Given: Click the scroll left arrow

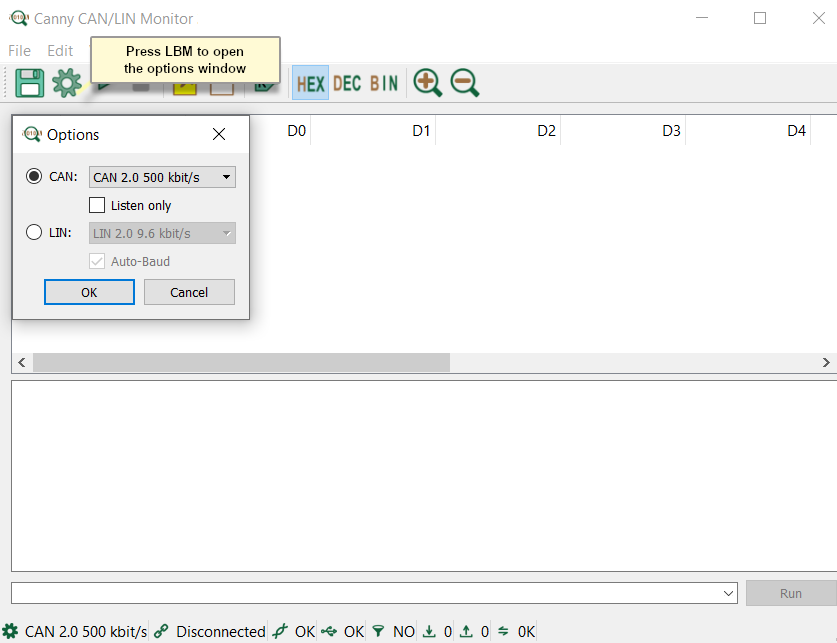Looking at the screenshot, I should (x=22, y=362).
